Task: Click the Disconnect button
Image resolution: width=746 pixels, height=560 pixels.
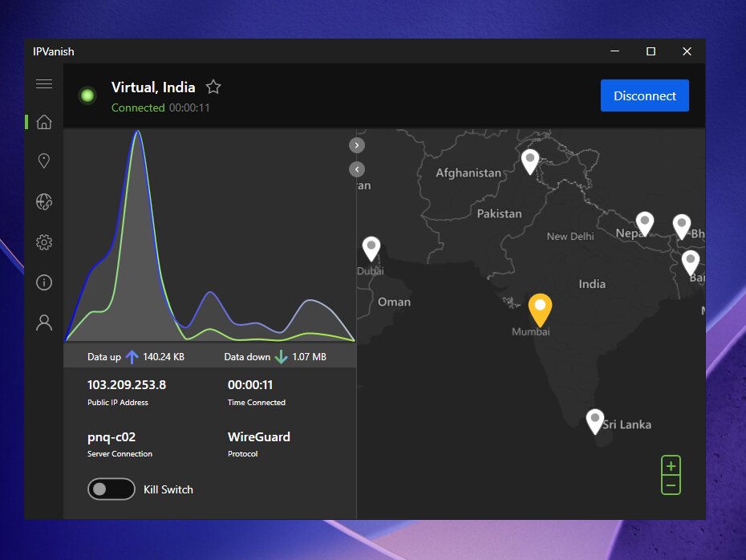Action: pyautogui.click(x=645, y=95)
